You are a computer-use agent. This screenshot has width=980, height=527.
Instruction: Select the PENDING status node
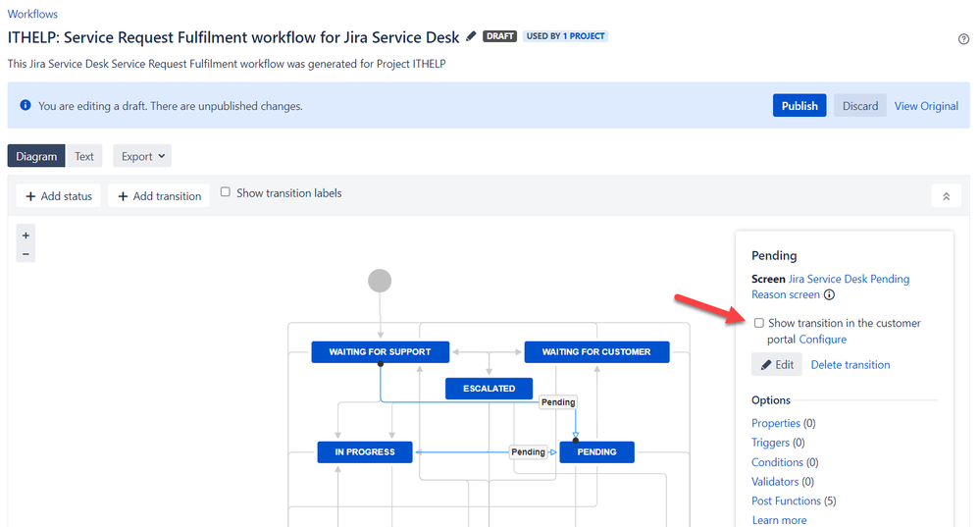[596, 452]
